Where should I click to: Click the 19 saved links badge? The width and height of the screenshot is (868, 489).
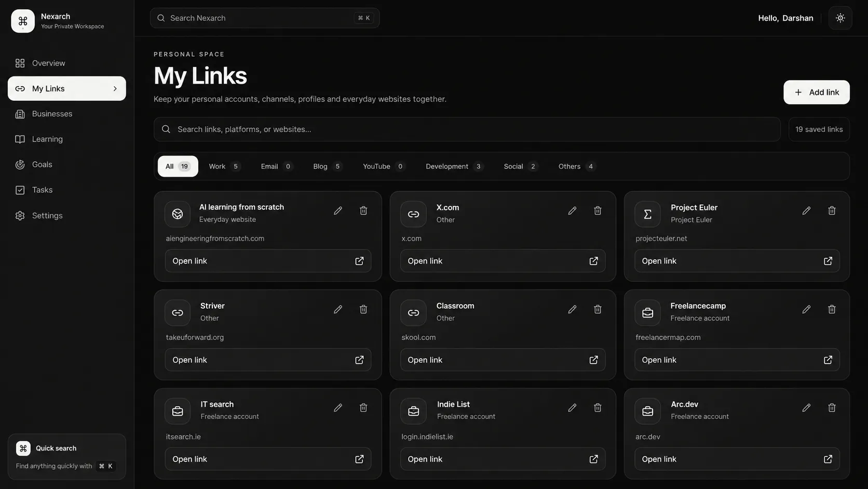[x=819, y=129]
